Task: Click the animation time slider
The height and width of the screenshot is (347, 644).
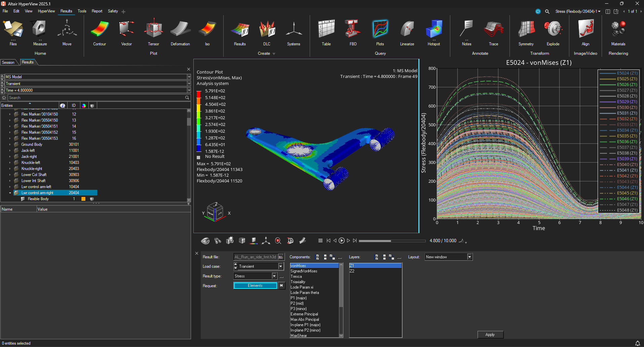Action: point(392,241)
